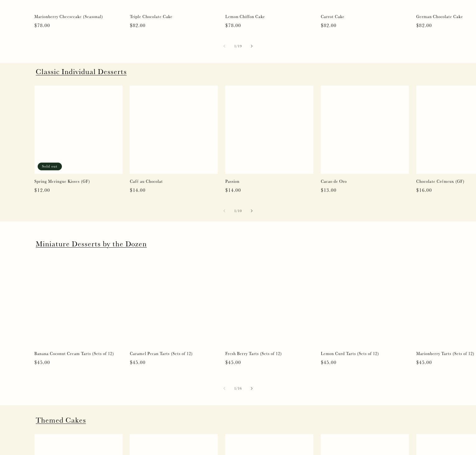View Caramel Pecan Tarts (Sets of 12)
476x455 pixels.
pyautogui.click(x=161, y=354)
